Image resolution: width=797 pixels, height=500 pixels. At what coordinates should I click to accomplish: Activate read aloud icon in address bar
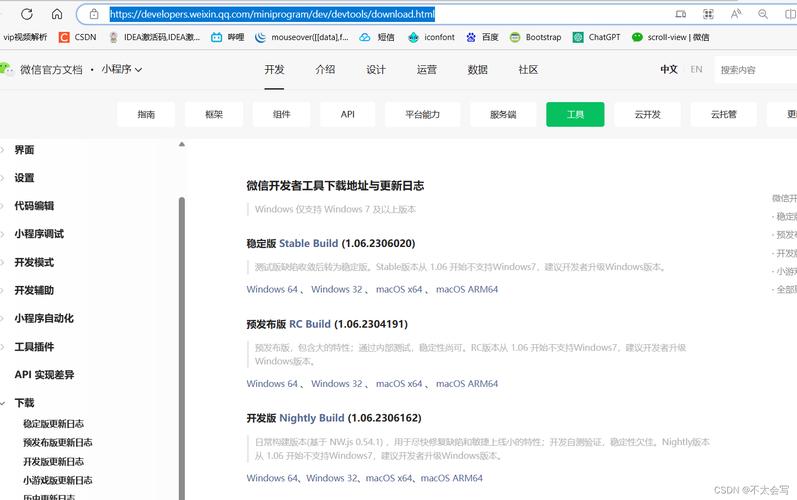pos(735,14)
